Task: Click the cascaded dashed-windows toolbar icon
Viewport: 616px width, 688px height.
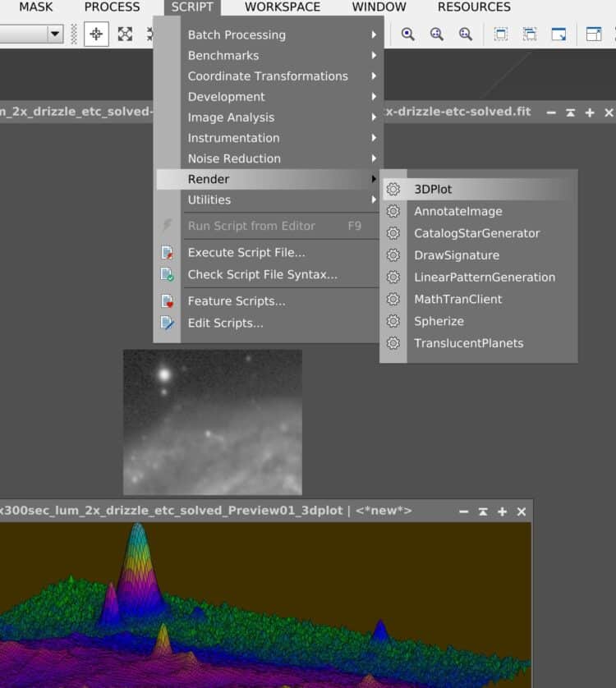Action: 530,34
